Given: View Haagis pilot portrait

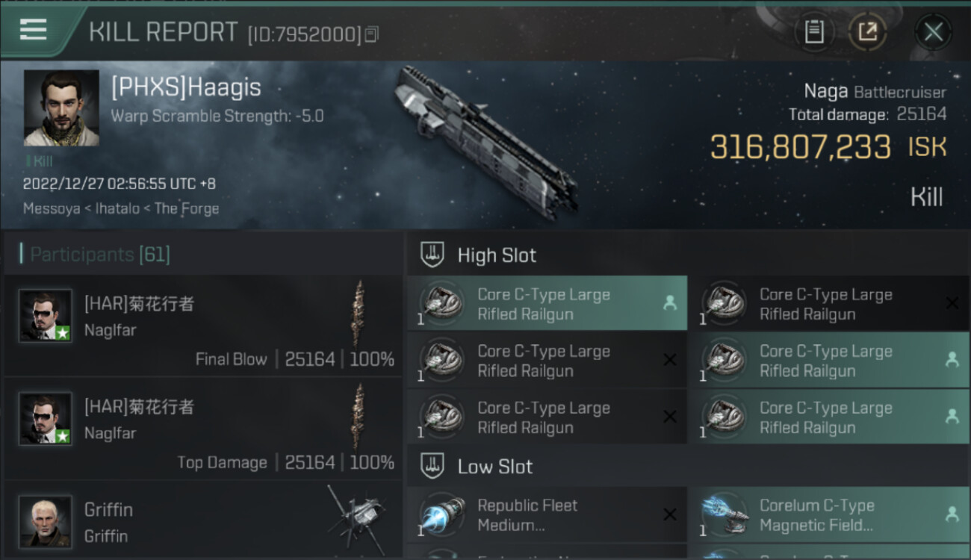Looking at the screenshot, I should coord(61,108).
